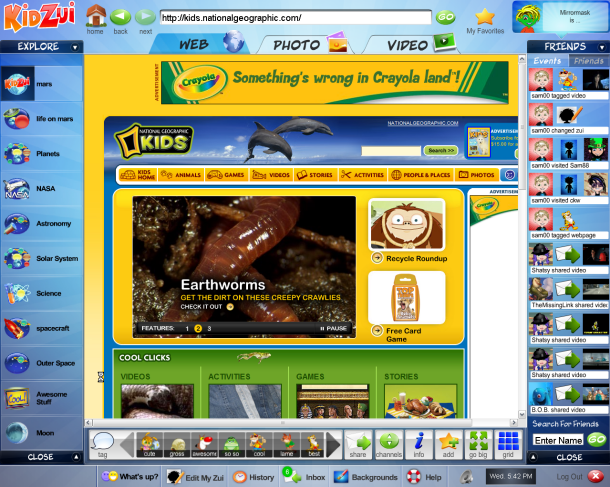Switch to the PHOTO tab

point(305,44)
